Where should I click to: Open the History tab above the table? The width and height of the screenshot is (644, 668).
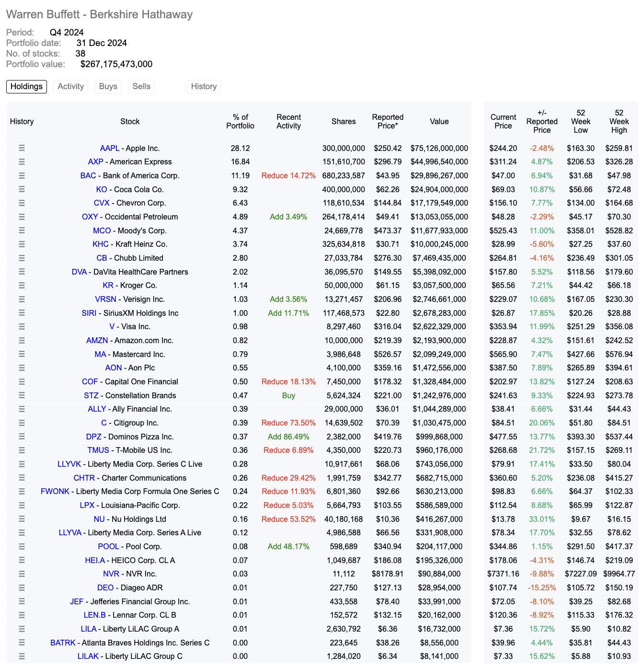coord(204,86)
